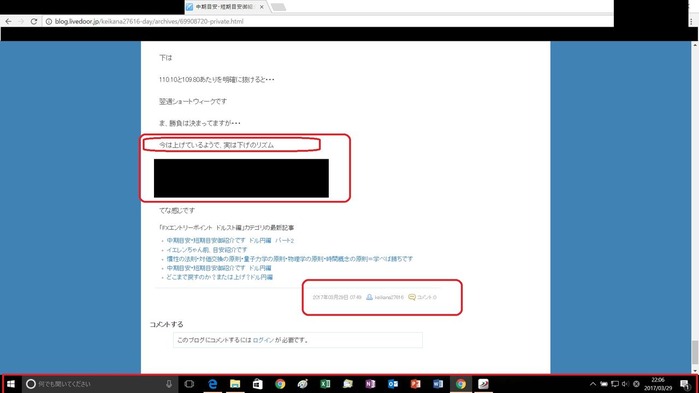This screenshot has width=699, height=393.
Task: Click the user icon beside keikana27616
Action: (369, 297)
